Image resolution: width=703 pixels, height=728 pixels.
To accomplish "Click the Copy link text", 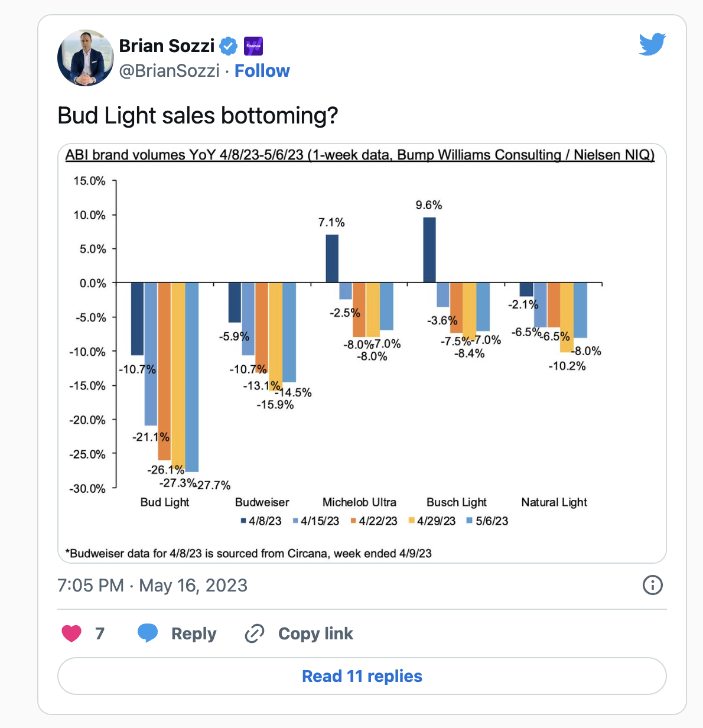I will (x=315, y=633).
